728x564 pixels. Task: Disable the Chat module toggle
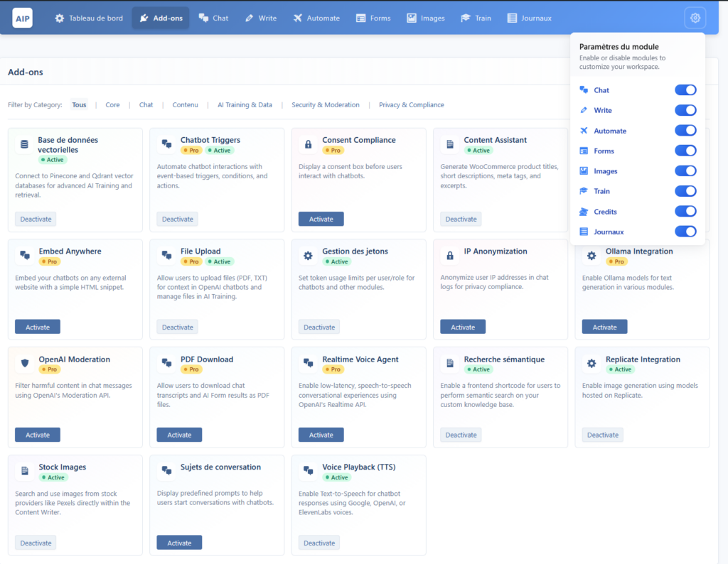685,90
